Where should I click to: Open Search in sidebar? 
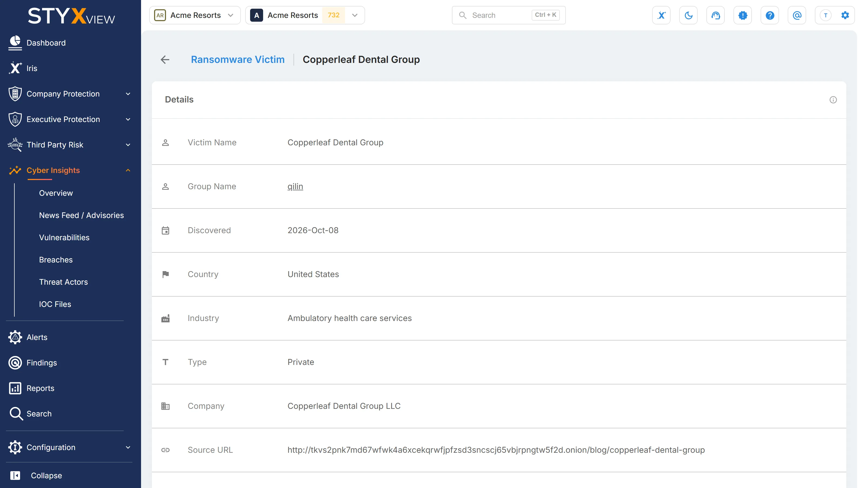[x=39, y=413]
